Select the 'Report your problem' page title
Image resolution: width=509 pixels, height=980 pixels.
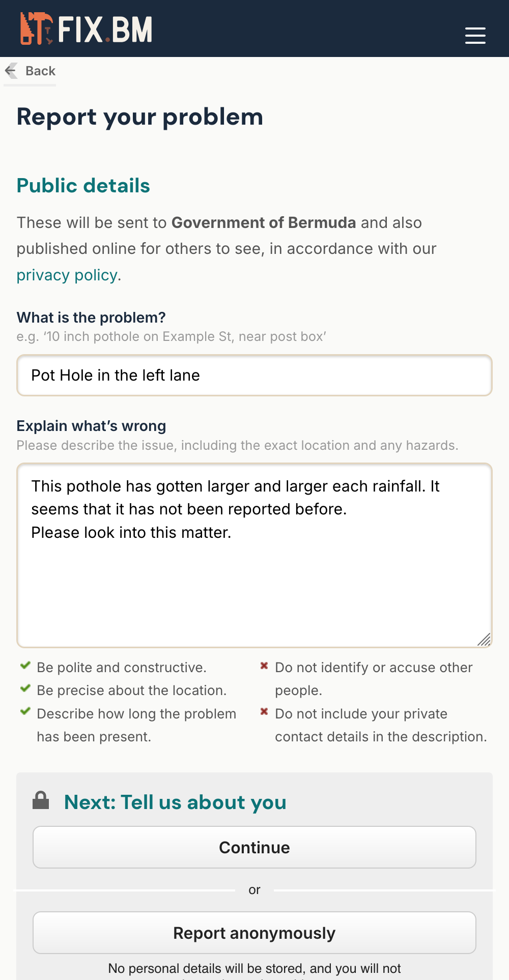coord(140,117)
